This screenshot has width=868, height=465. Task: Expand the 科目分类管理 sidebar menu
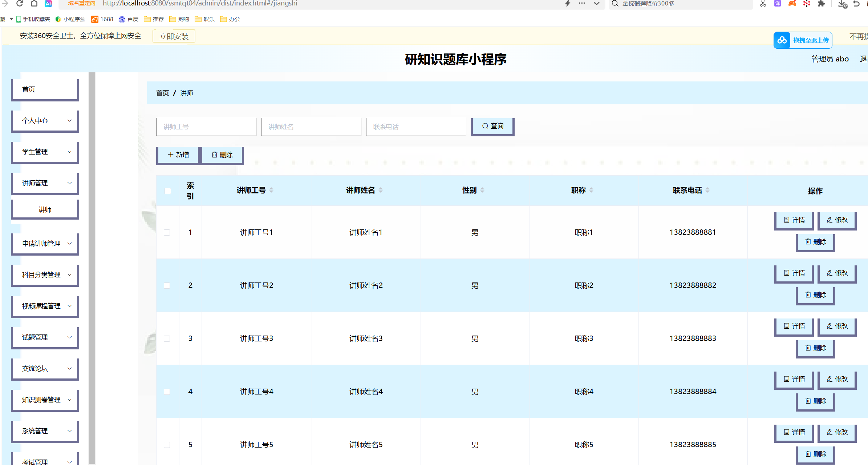point(45,275)
